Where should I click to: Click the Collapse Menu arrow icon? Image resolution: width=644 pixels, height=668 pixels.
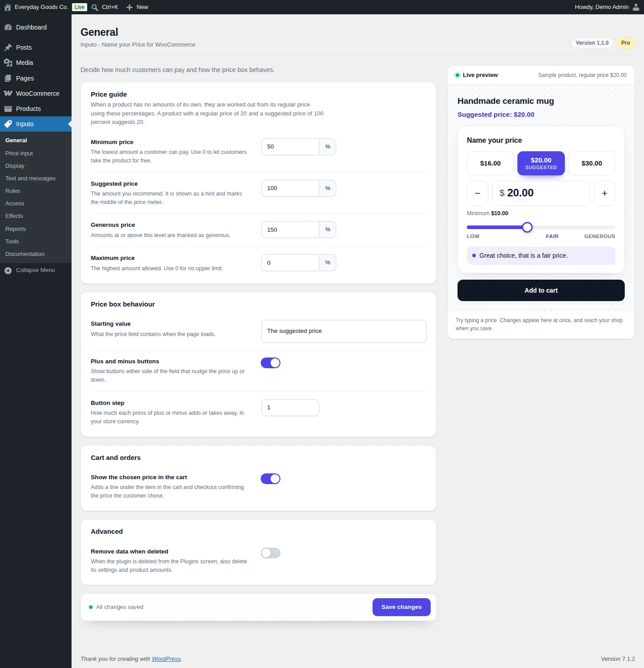(8, 270)
